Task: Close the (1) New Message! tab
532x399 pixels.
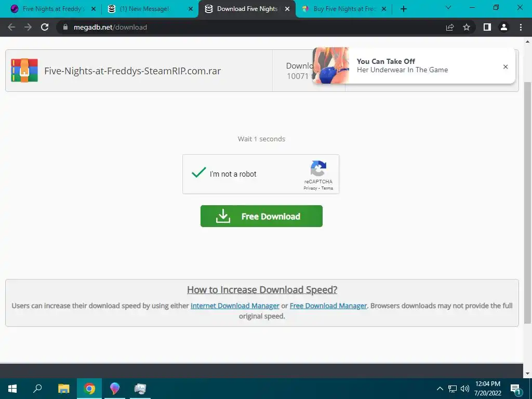Action: (x=191, y=9)
